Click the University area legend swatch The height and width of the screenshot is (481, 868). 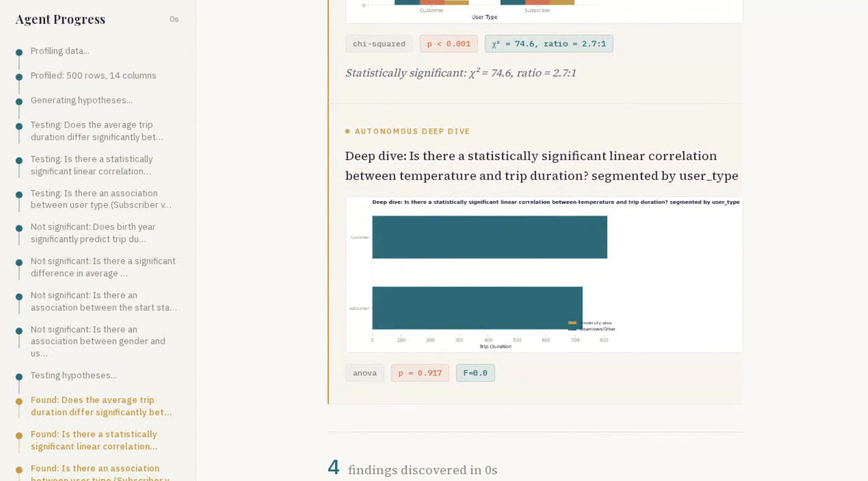coord(572,323)
